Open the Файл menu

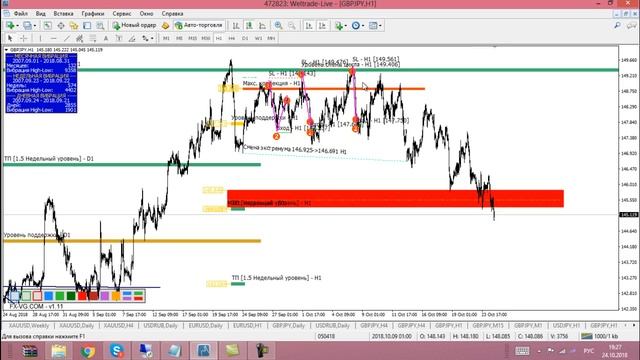click(x=20, y=13)
